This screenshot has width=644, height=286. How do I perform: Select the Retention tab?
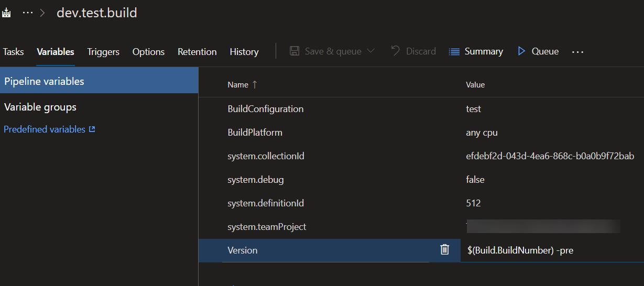coord(197,52)
